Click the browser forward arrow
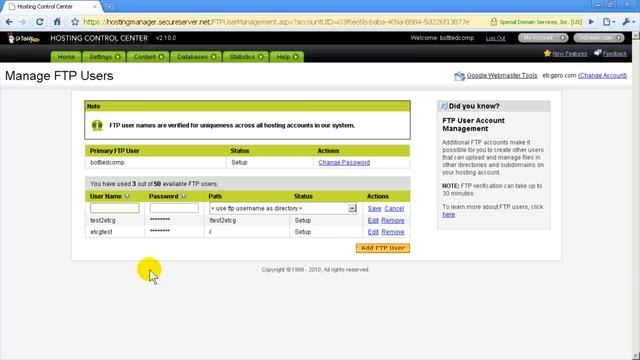The width and height of the screenshot is (640, 360). (x=23, y=22)
